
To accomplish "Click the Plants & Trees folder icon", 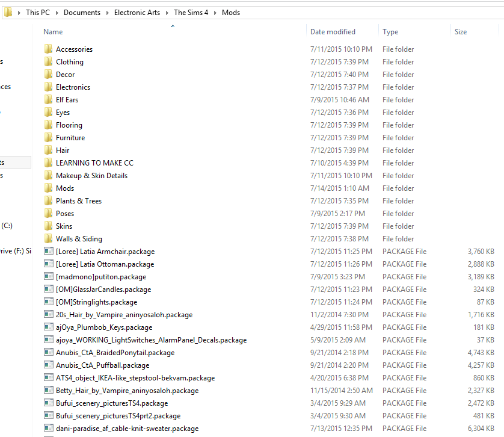I will [49, 201].
